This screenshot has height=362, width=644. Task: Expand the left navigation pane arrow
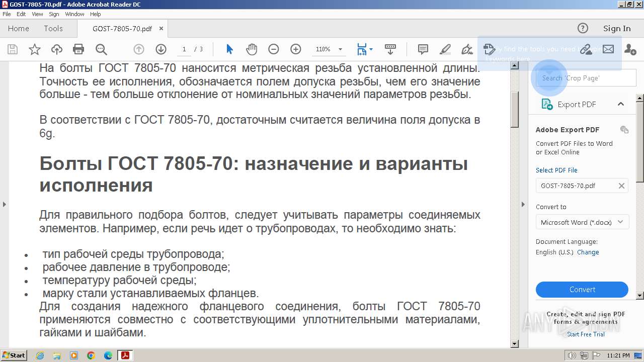pyautogui.click(x=5, y=204)
